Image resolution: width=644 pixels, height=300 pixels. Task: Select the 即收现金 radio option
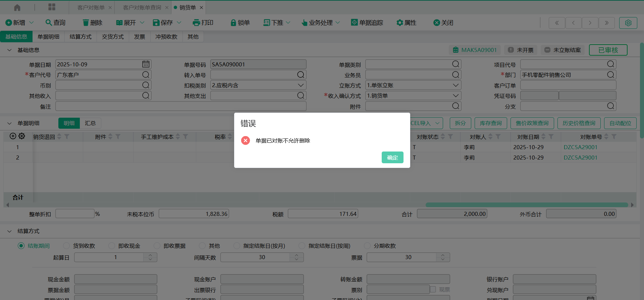[112, 246]
